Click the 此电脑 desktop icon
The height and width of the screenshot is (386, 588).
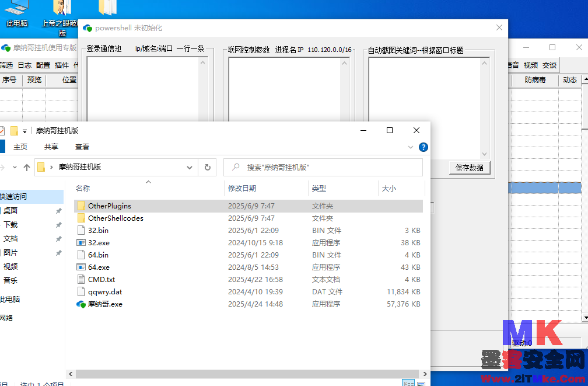(x=16, y=13)
